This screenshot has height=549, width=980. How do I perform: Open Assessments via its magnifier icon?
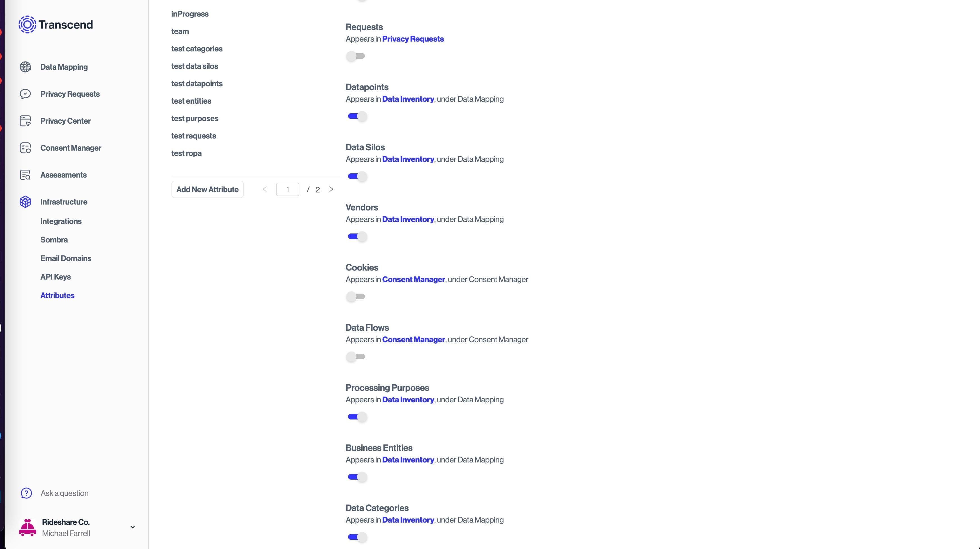[x=25, y=174]
